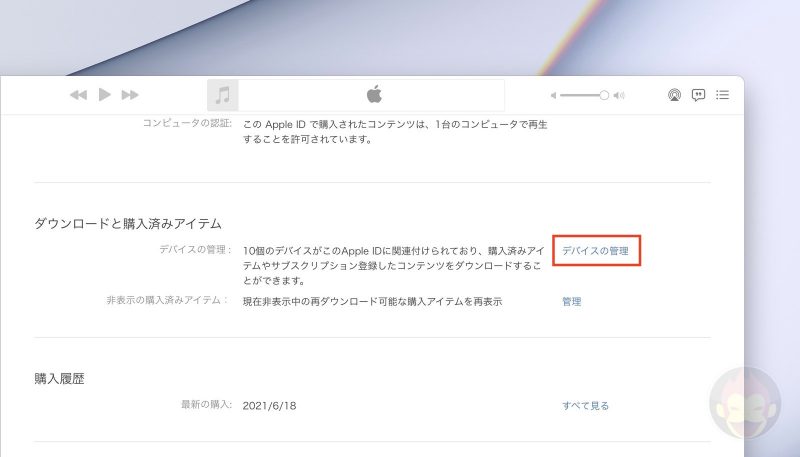The image size is (800, 457).
Task: Click the volume slider knob
Action: 604,95
